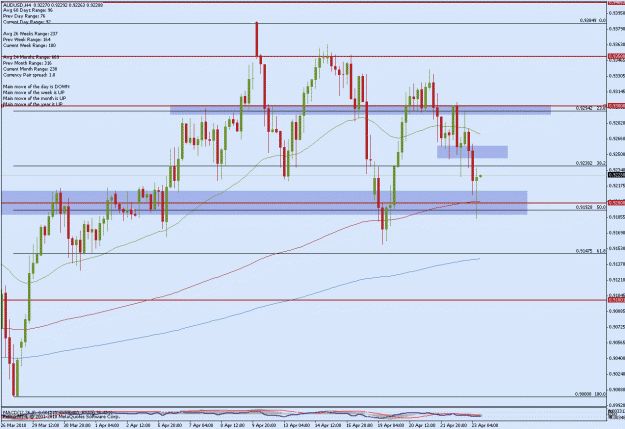625x429 pixels.
Task: Select the small blue rectangle zone near 21 Apr
Action: point(472,152)
